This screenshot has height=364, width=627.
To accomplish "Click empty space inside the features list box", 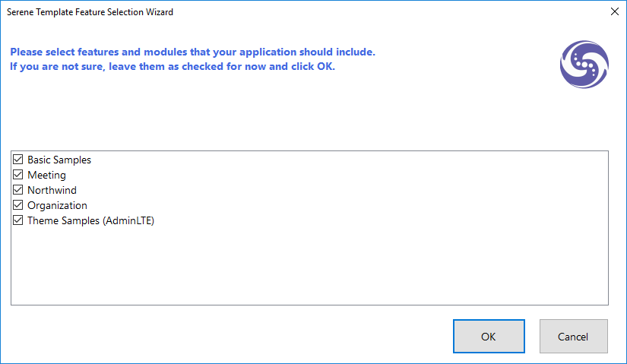I will [x=304, y=266].
